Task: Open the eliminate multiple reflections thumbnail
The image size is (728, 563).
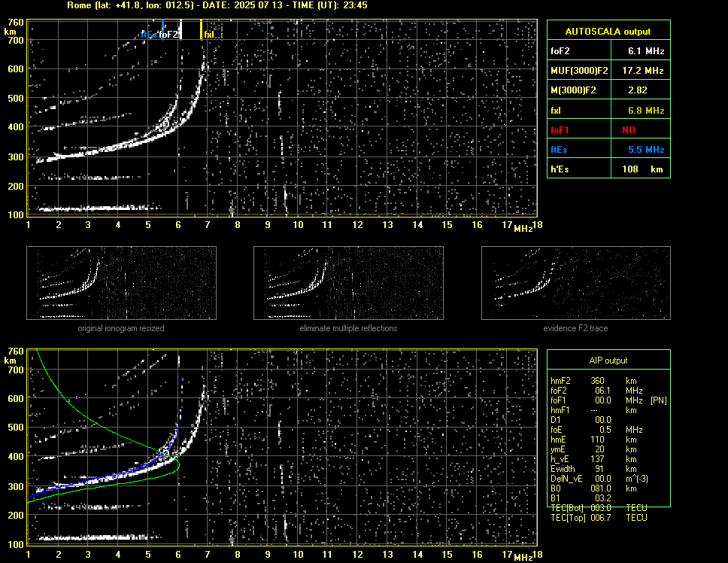Action: 348,283
